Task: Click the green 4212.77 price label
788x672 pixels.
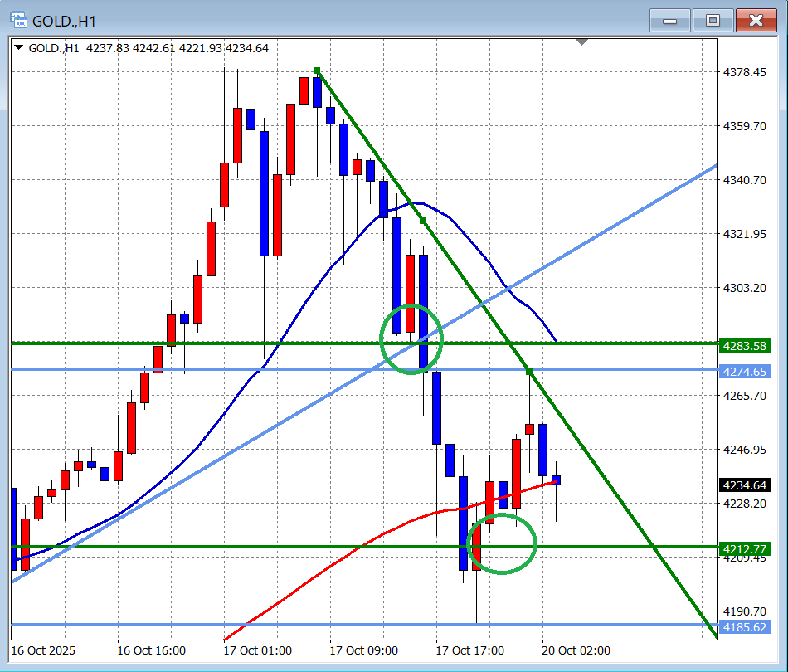Action: tap(745, 548)
